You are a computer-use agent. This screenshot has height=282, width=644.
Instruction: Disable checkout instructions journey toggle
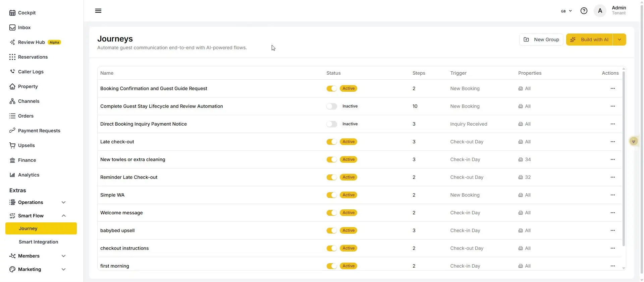[x=332, y=248]
